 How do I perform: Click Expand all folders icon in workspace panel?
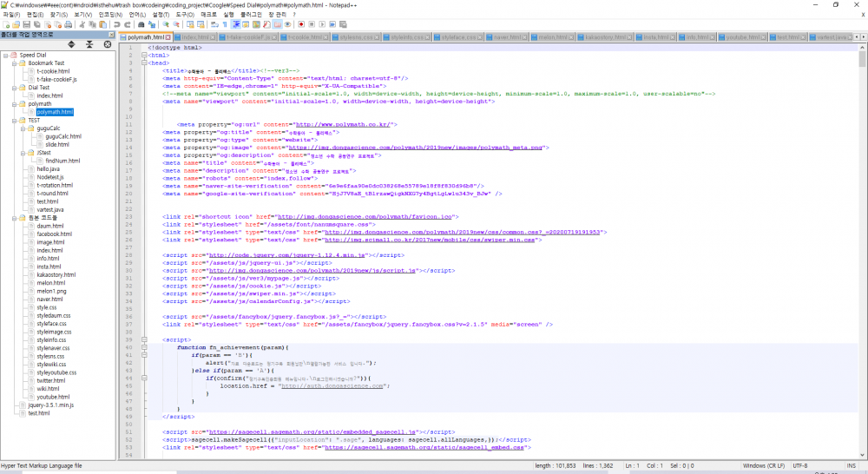[71, 44]
